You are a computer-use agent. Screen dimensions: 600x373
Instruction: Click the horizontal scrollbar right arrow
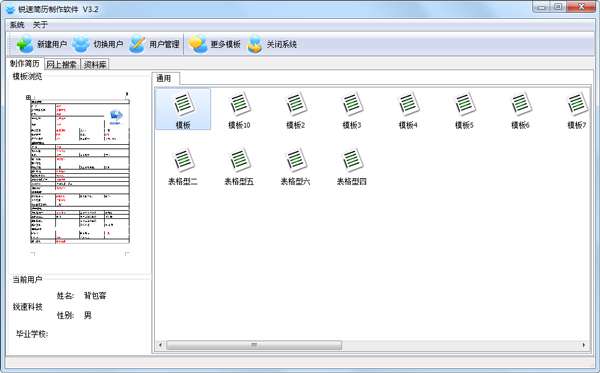pyautogui.click(x=584, y=345)
